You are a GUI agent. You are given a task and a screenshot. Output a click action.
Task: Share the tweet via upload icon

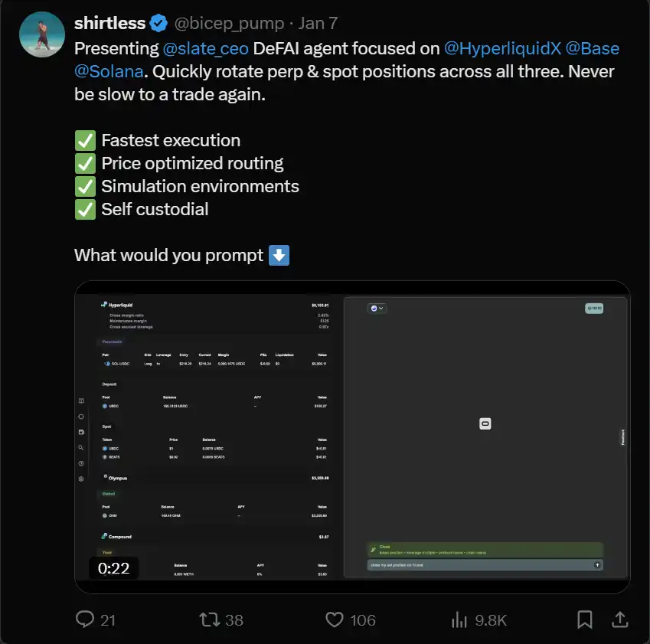tap(619, 619)
